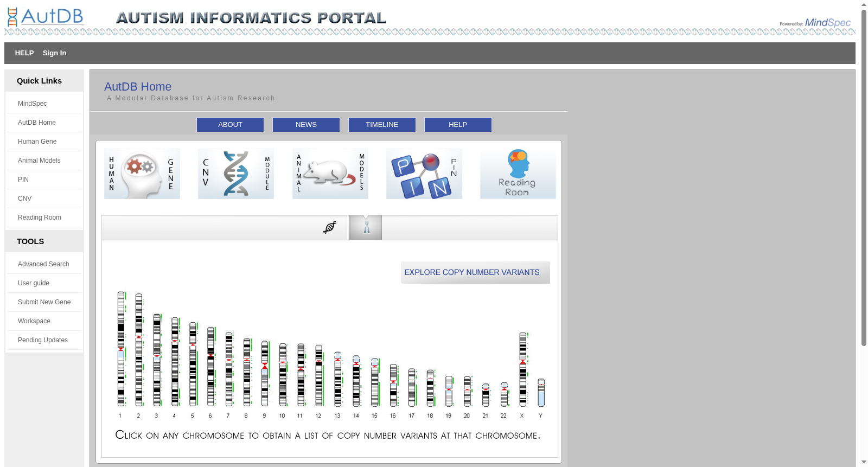Image resolution: width=868 pixels, height=467 pixels.
Task: Switch to the DNA gene icon tab
Action: click(330, 227)
